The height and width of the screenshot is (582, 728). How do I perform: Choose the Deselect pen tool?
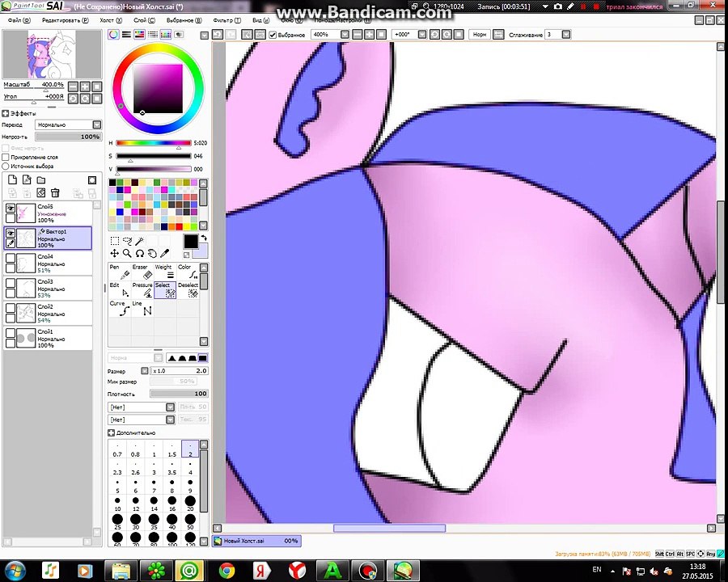coord(188,289)
